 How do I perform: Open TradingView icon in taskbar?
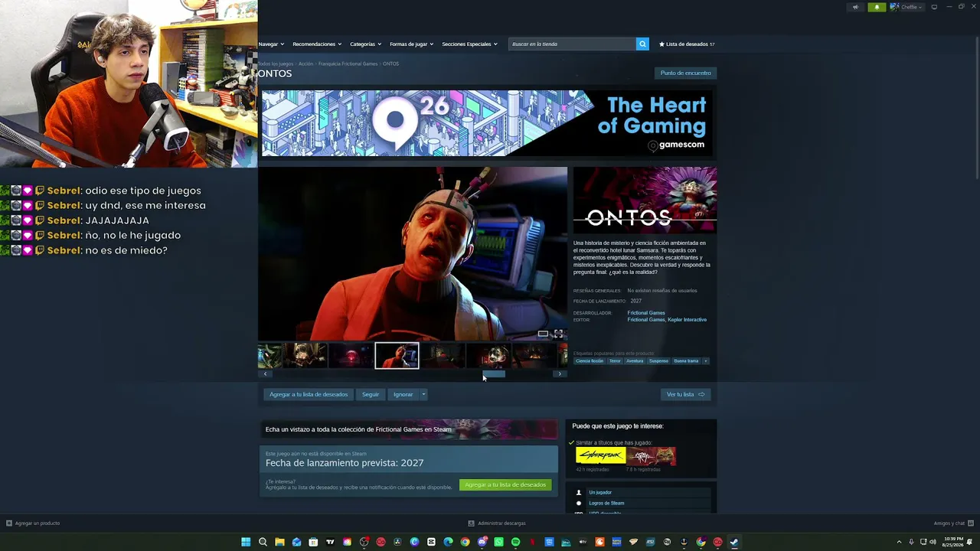coord(330,542)
